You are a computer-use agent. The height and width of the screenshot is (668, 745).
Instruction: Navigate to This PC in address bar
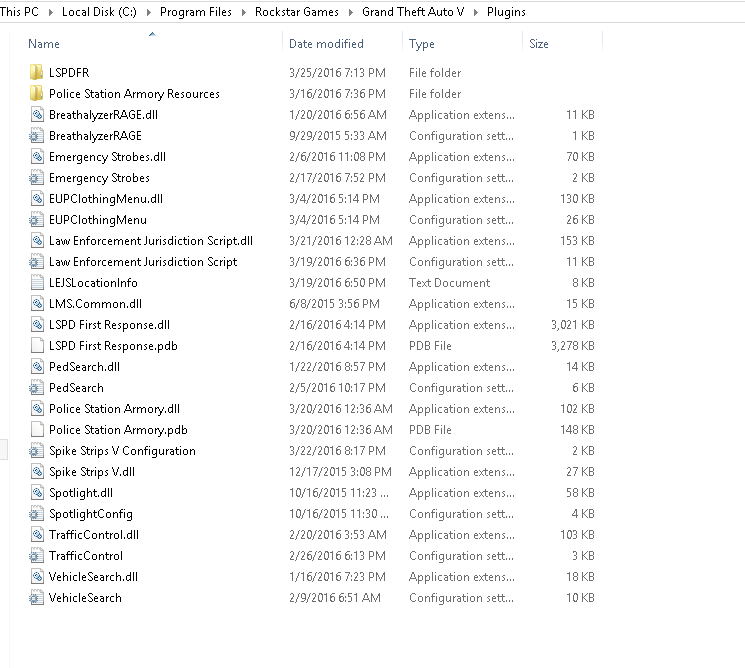click(x=19, y=12)
